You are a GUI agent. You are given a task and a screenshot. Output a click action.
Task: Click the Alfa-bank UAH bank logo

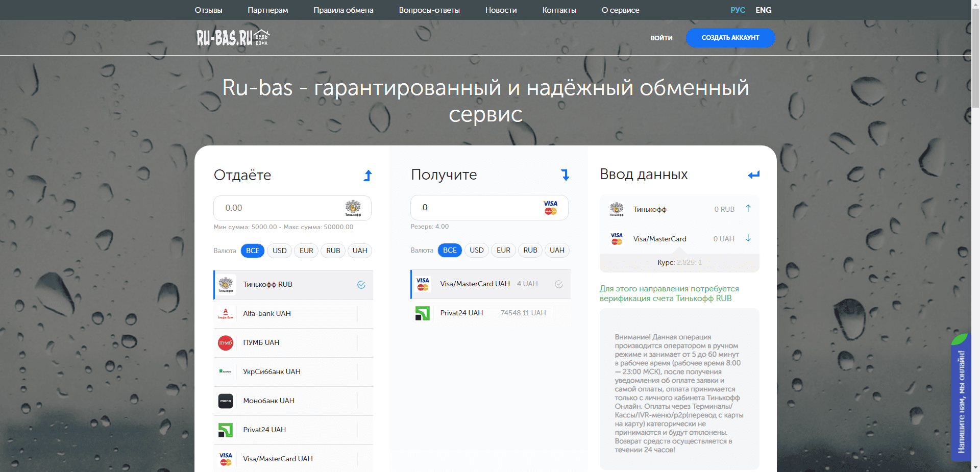pyautogui.click(x=226, y=313)
